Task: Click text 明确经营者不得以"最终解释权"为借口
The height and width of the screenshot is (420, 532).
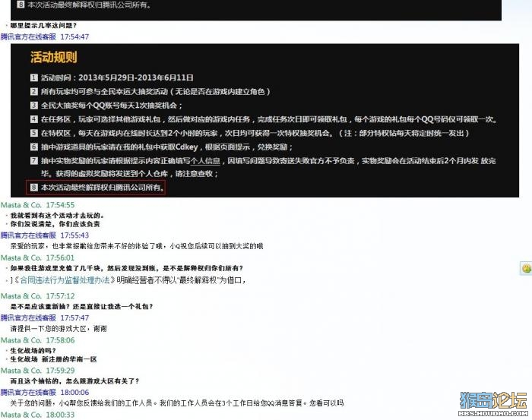Action: click(x=182, y=280)
